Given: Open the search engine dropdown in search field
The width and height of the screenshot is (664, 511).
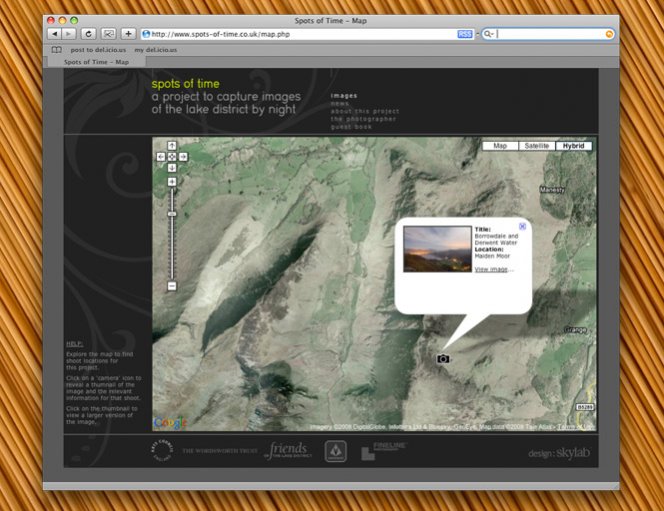Looking at the screenshot, I should pos(489,34).
